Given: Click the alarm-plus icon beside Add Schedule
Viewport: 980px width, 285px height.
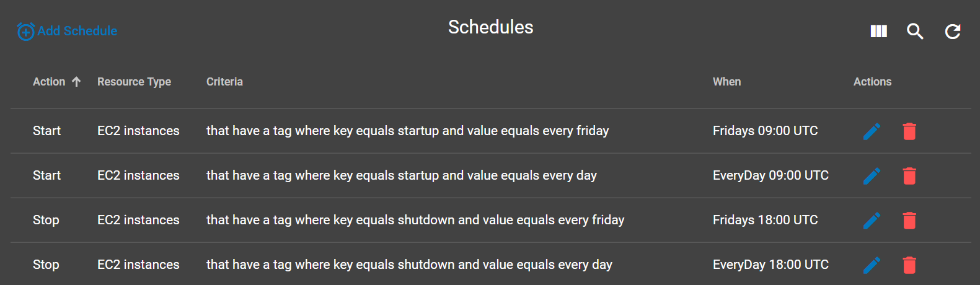Looking at the screenshot, I should tap(25, 31).
